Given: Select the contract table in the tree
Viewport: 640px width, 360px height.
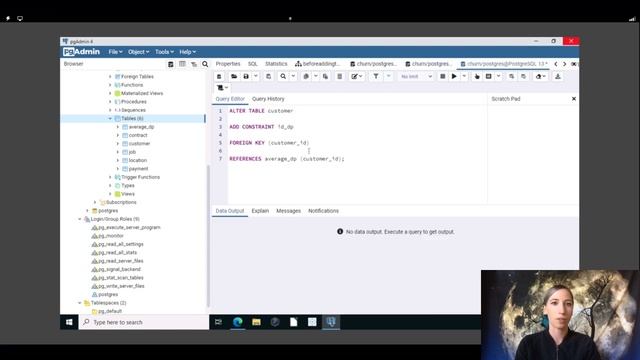Looking at the screenshot, I should [x=138, y=136].
